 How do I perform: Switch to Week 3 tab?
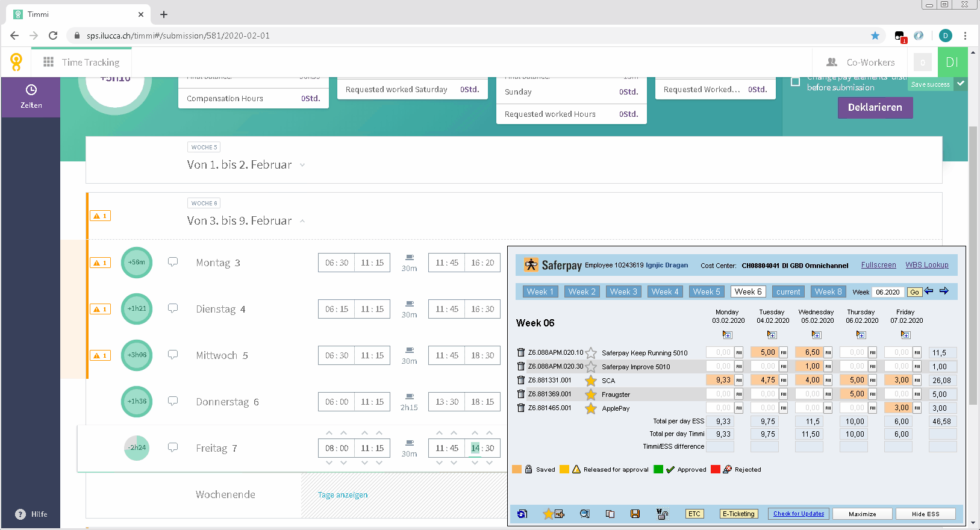pyautogui.click(x=623, y=291)
